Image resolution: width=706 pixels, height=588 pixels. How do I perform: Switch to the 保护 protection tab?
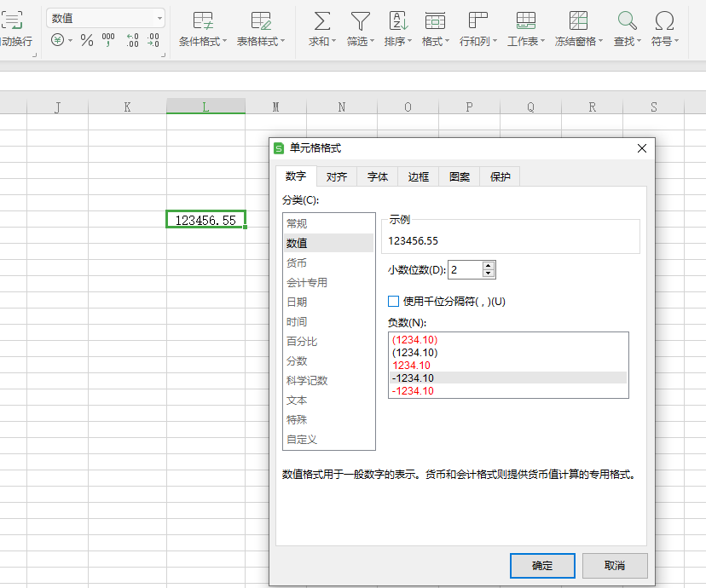coord(500,176)
